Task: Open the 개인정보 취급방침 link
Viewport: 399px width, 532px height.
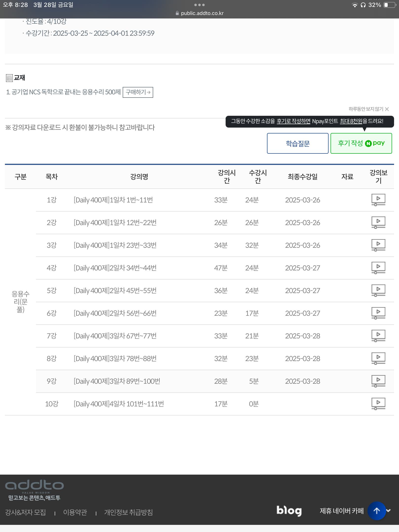Action: pos(128,513)
